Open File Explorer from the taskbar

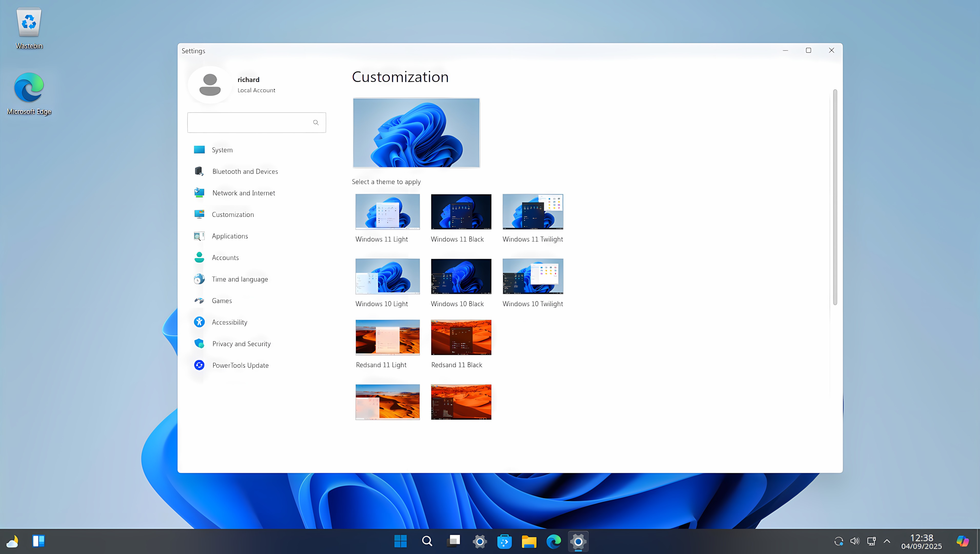529,541
